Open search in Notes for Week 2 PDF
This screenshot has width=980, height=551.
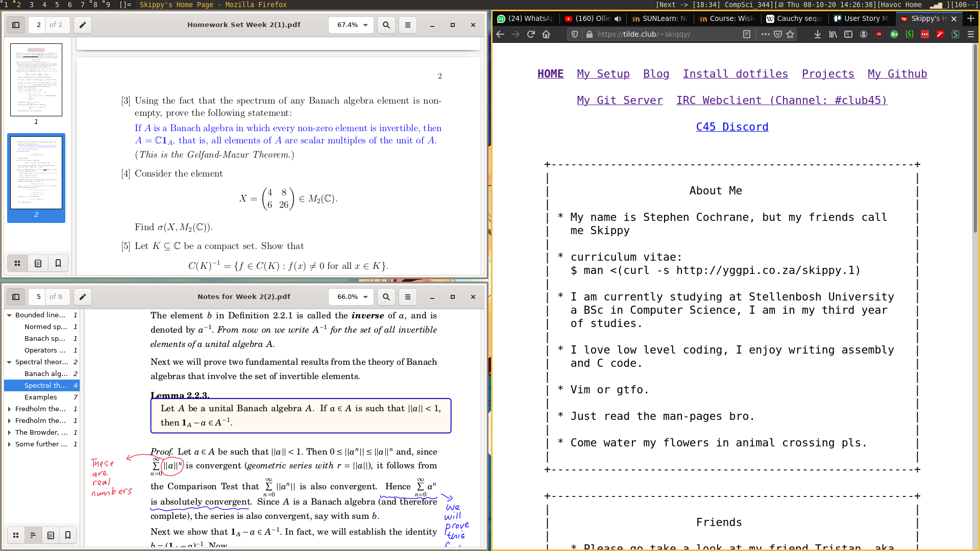(x=386, y=297)
